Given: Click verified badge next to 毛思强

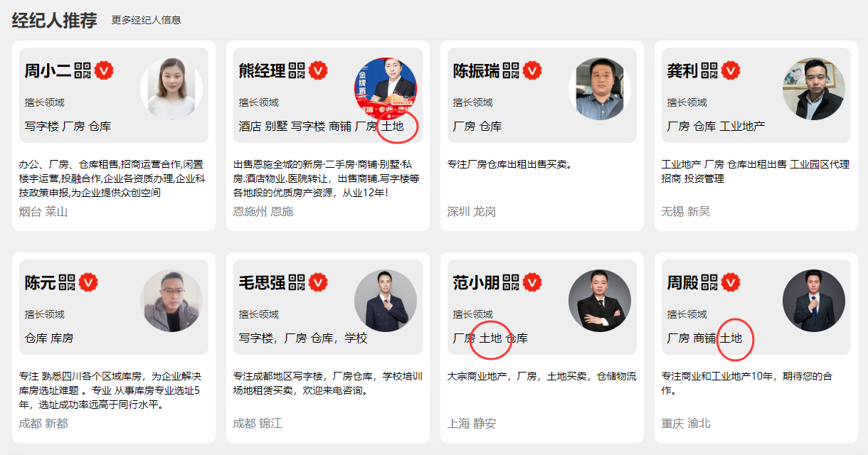Looking at the screenshot, I should pyautogui.click(x=318, y=282).
